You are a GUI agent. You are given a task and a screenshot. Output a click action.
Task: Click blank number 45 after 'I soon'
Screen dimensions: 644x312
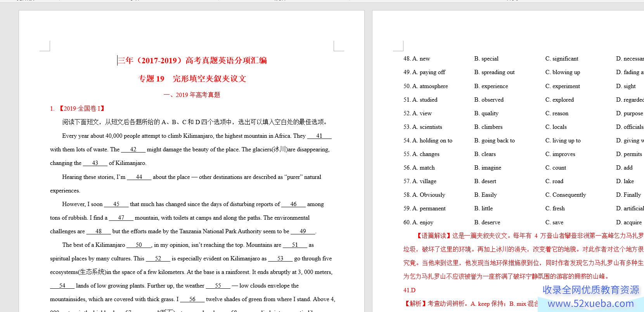116,204
